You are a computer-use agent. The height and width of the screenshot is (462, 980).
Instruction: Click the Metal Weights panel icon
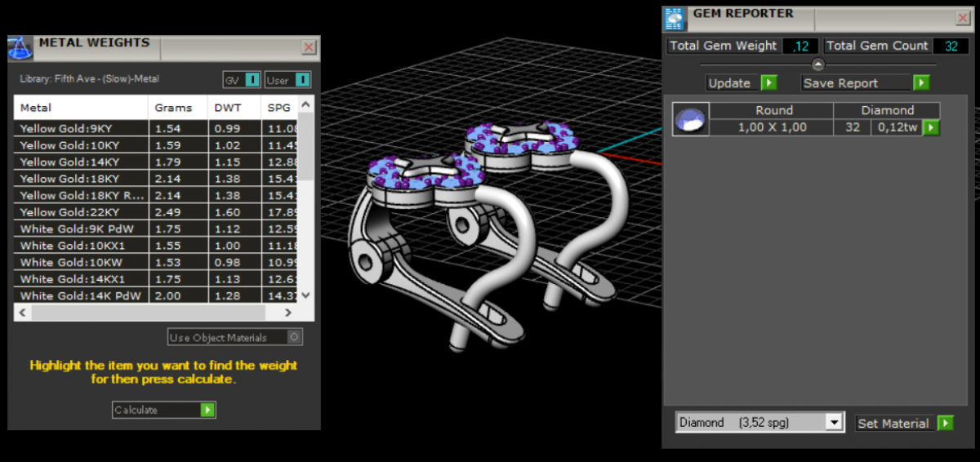[21, 48]
